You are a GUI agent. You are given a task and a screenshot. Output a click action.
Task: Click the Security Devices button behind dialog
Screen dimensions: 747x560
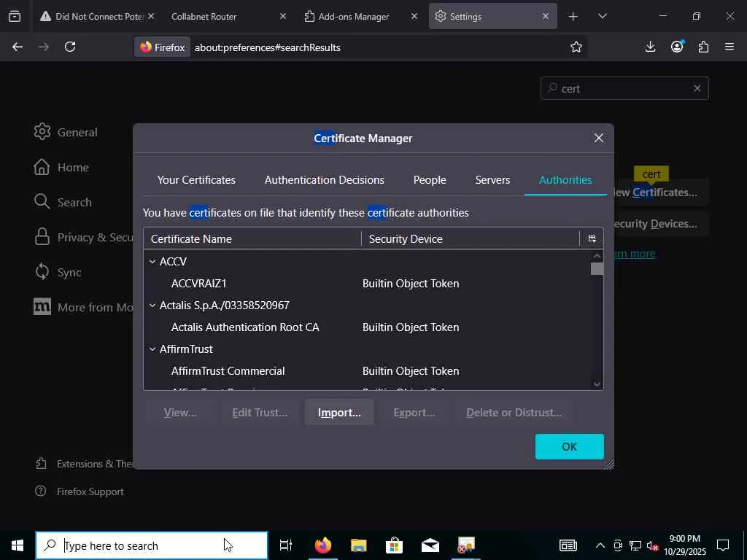tap(661, 224)
